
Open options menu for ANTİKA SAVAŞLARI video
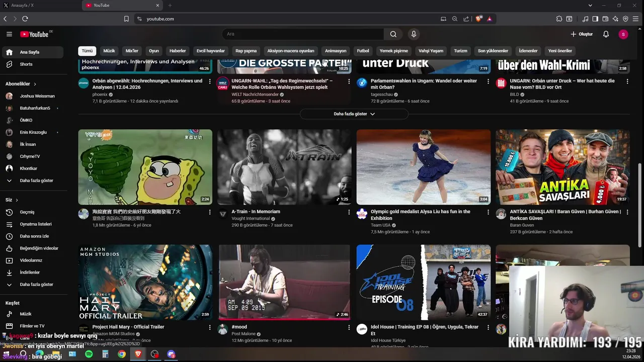pos(627,212)
